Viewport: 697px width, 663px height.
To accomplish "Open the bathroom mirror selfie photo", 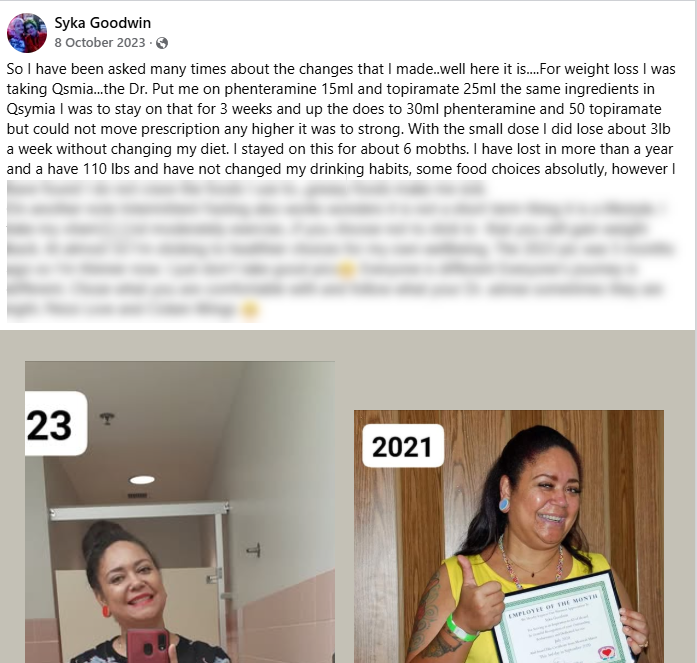I will pos(180,512).
